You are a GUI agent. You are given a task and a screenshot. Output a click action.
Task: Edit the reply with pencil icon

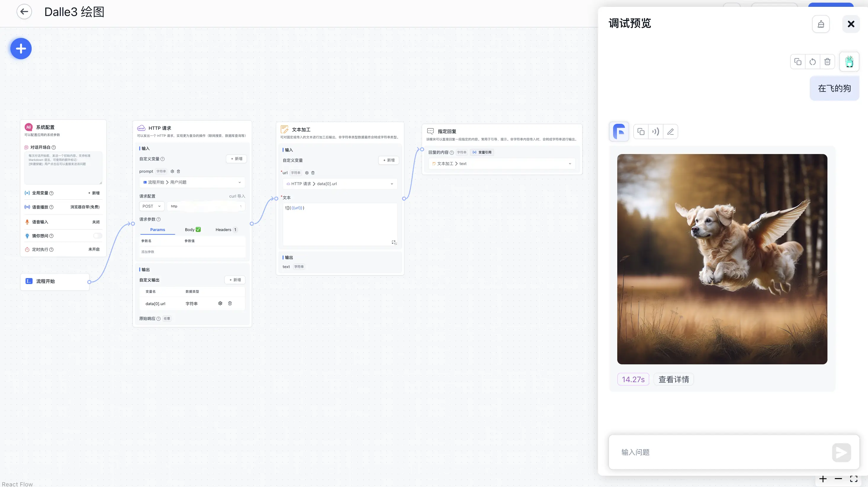tap(670, 132)
